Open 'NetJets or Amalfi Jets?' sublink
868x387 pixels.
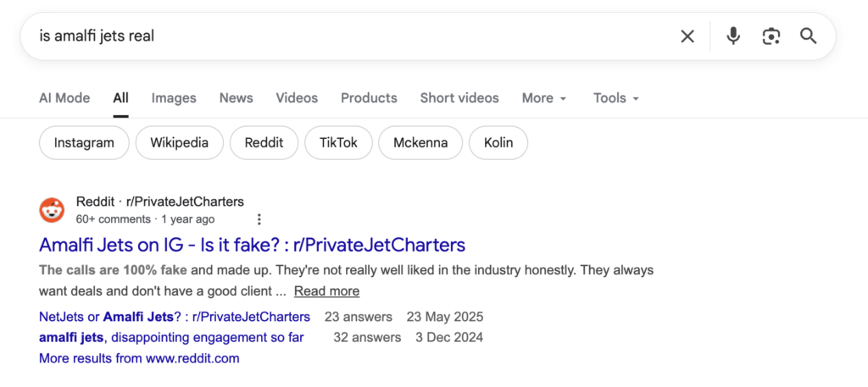coord(175,318)
